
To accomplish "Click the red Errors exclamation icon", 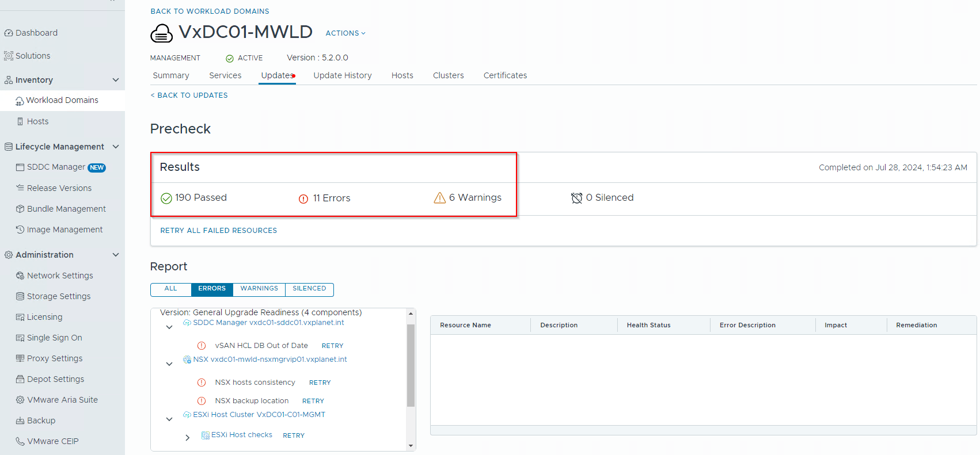I will click(303, 199).
